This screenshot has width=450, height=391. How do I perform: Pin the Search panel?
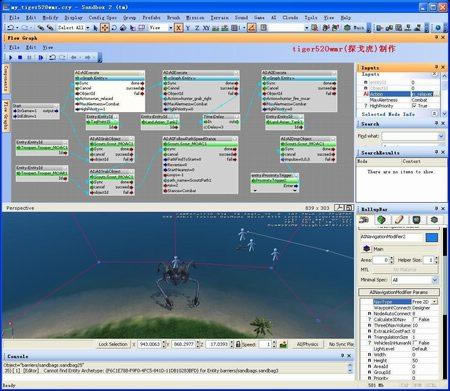point(436,123)
